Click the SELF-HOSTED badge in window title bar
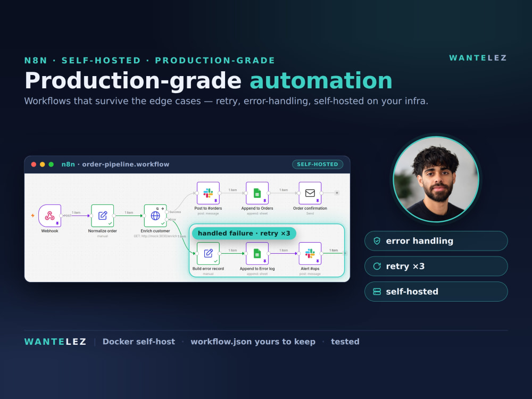 click(x=317, y=164)
